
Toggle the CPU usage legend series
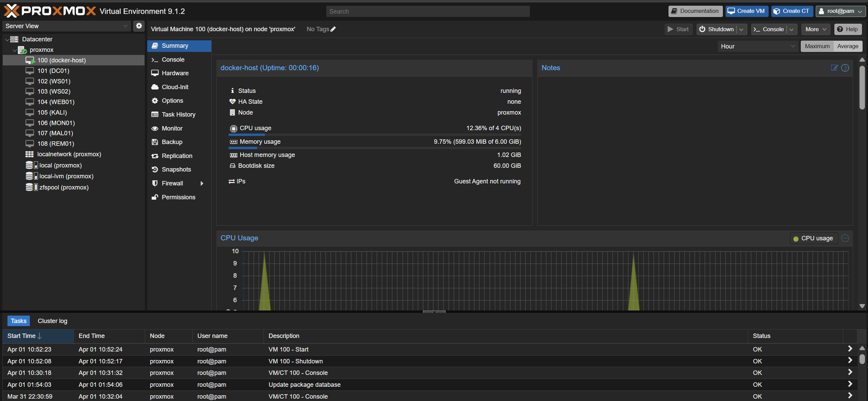pyautogui.click(x=813, y=238)
